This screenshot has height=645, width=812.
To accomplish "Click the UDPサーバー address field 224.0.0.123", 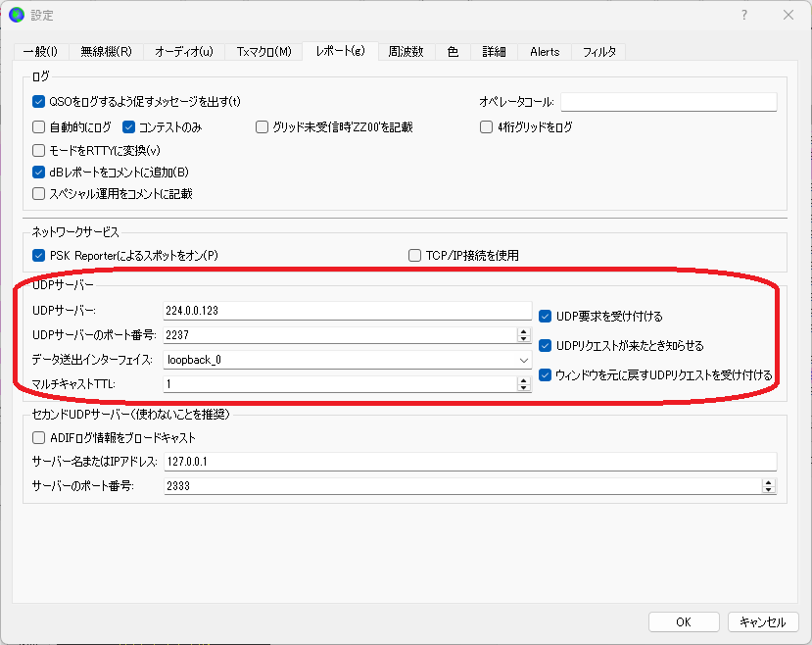I will pyautogui.click(x=347, y=311).
